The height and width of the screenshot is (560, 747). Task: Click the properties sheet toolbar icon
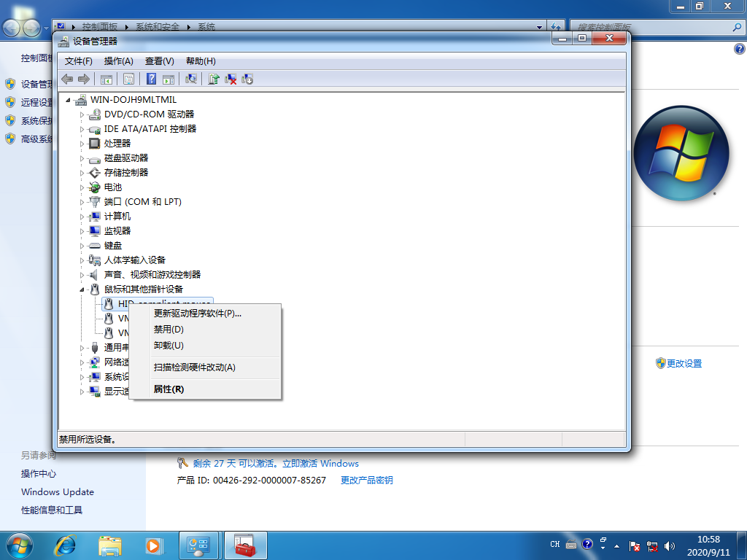(x=128, y=79)
